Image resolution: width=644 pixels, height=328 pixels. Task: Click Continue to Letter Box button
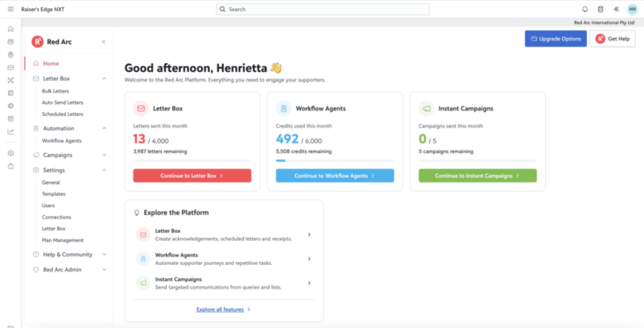point(192,176)
